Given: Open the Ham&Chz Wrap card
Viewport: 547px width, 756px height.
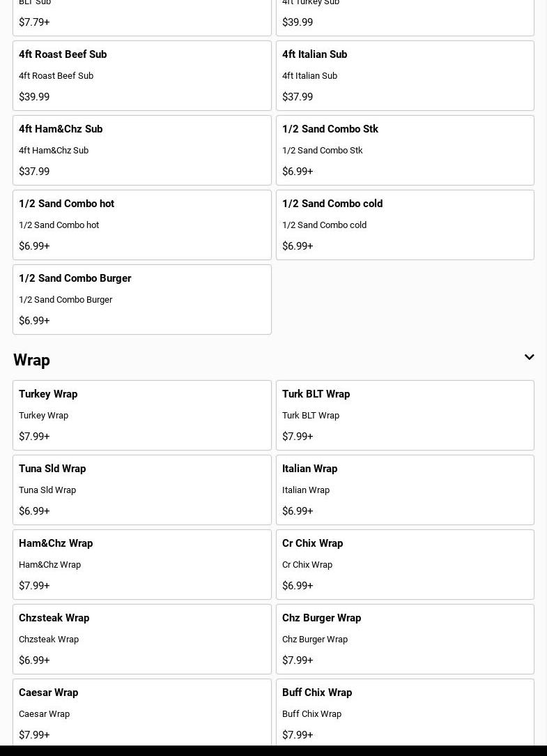Looking at the screenshot, I should coord(141,564).
